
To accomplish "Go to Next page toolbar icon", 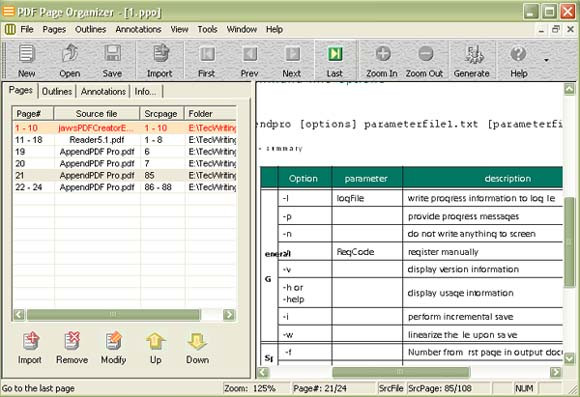I will pos(292,54).
